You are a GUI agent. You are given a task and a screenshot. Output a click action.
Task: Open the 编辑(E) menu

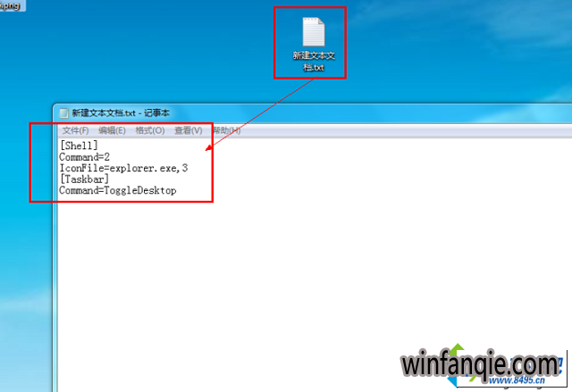(112, 130)
